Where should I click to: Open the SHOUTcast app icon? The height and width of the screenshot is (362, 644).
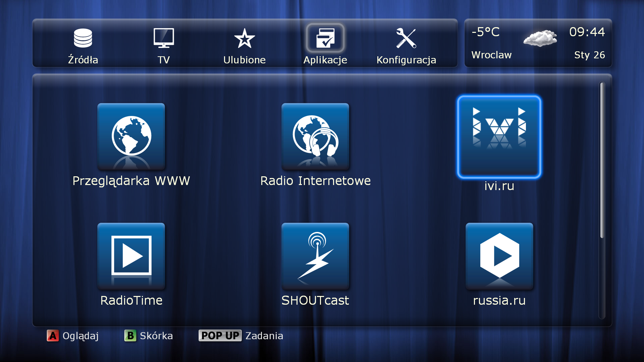[315, 256]
